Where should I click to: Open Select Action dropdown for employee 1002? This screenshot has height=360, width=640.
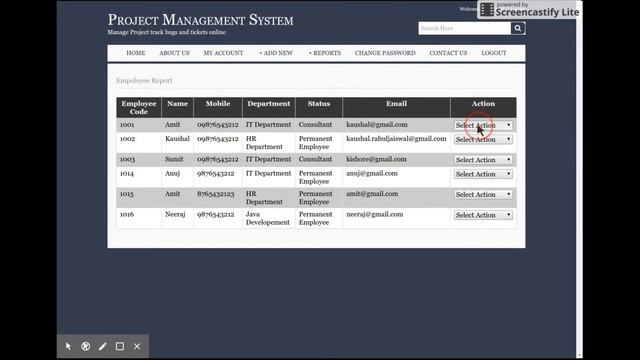[483, 140]
